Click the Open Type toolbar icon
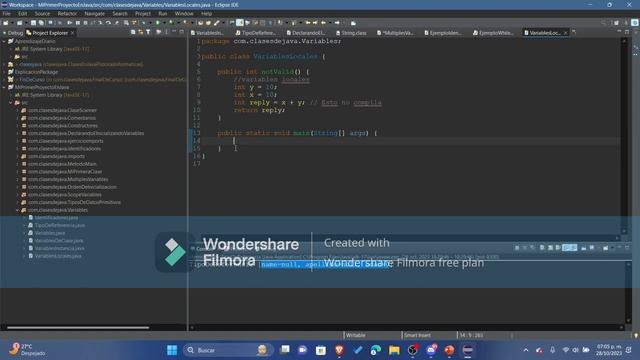This screenshot has width=640, height=360. point(200,23)
